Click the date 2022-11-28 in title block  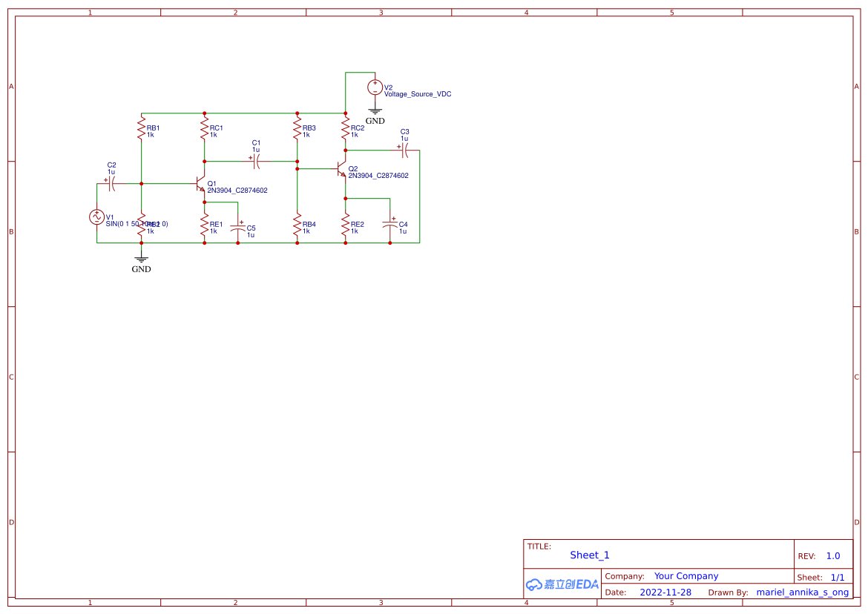[x=665, y=592]
